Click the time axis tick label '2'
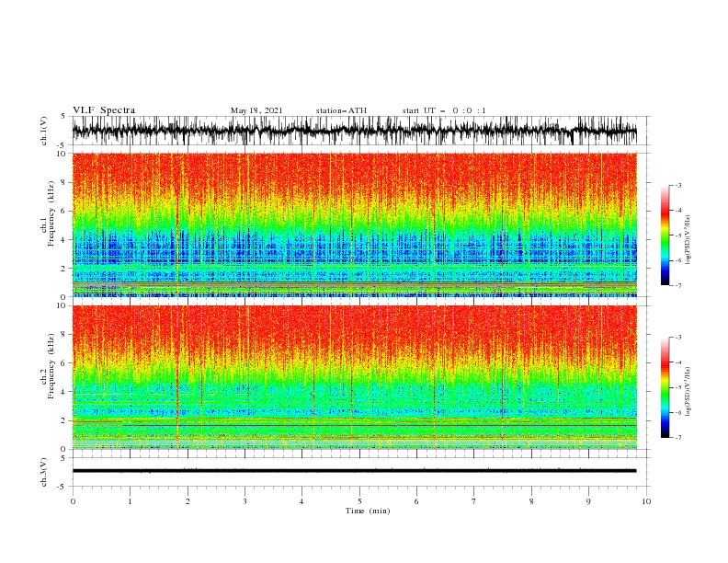 point(188,501)
